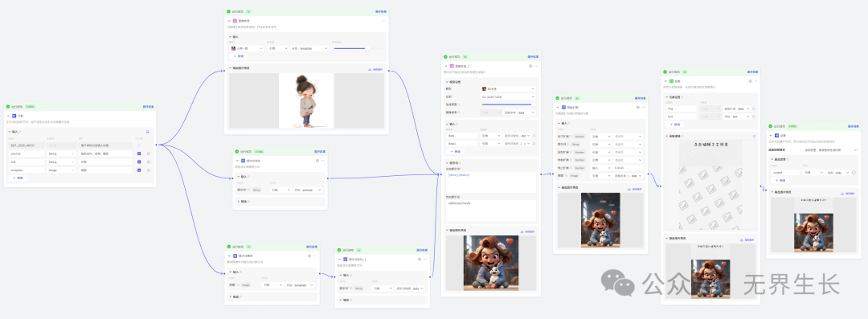This screenshot has height=319, width=868.
Task: Click 保存图片 in the 图像参考 node
Action: [x=376, y=69]
